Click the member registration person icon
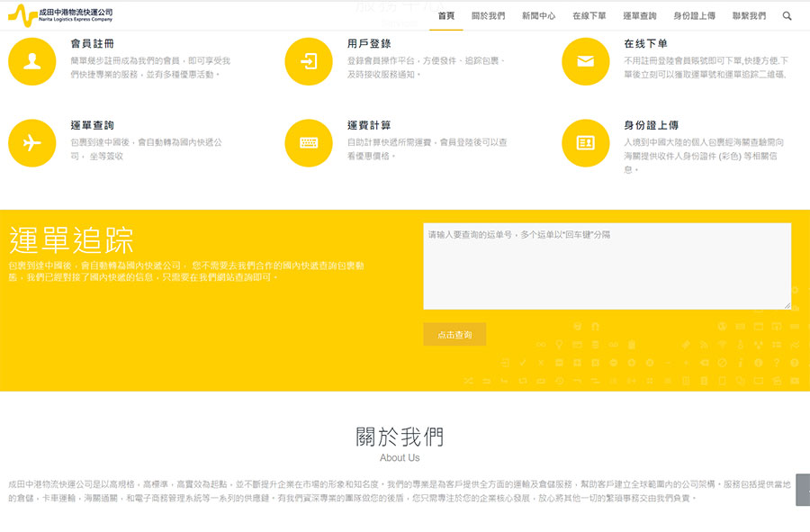 point(32,61)
